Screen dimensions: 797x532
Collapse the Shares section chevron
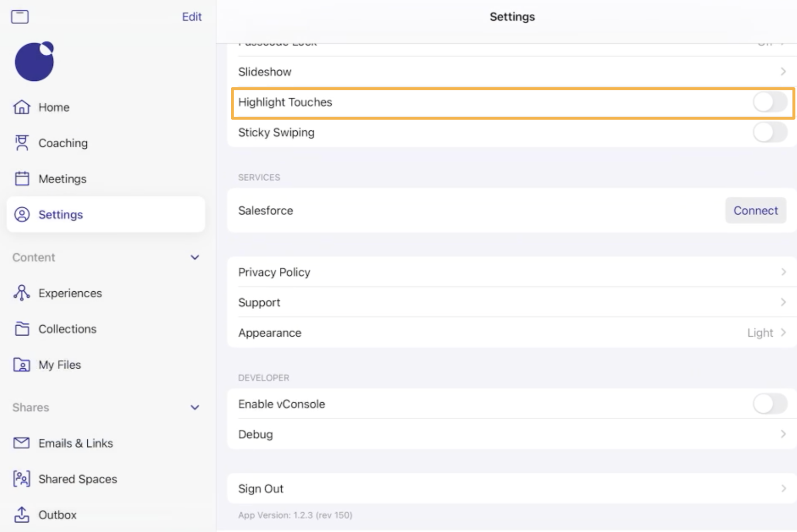pyautogui.click(x=195, y=407)
